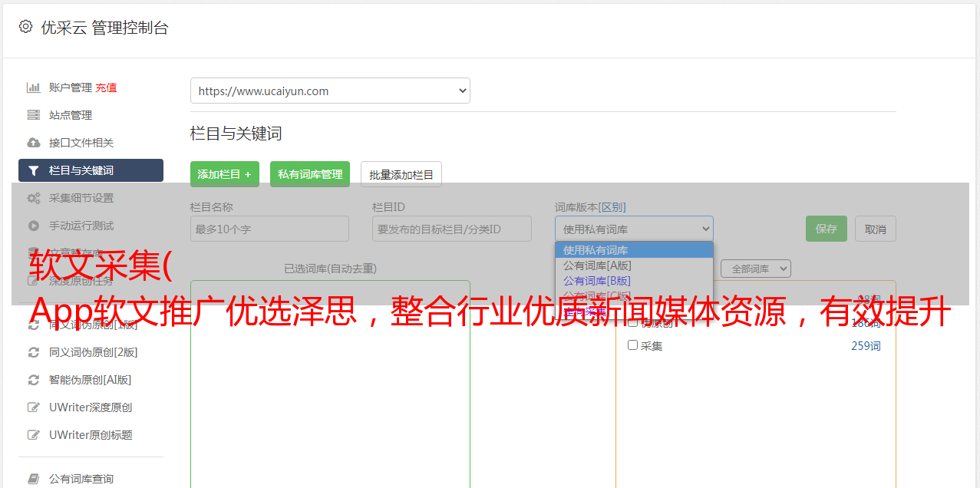The width and height of the screenshot is (980, 488).
Task: Click the edit icon of UWriter深度原创
Action: point(33,407)
